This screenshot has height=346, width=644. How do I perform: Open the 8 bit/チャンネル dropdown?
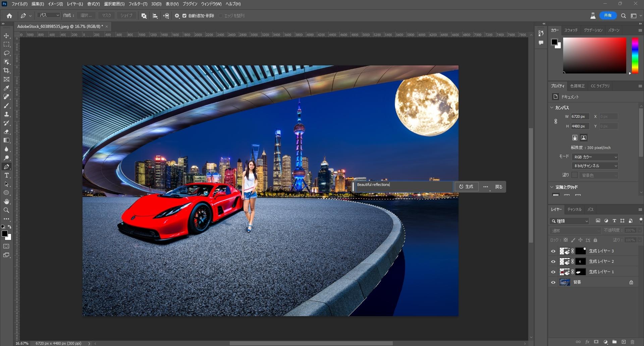click(x=595, y=166)
